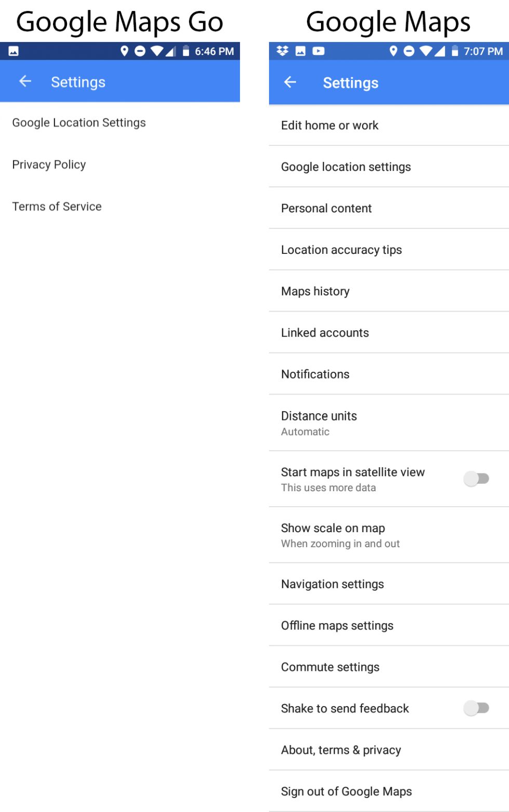Tap back arrow in Google Maps settings
The width and height of the screenshot is (509, 812).
(290, 82)
